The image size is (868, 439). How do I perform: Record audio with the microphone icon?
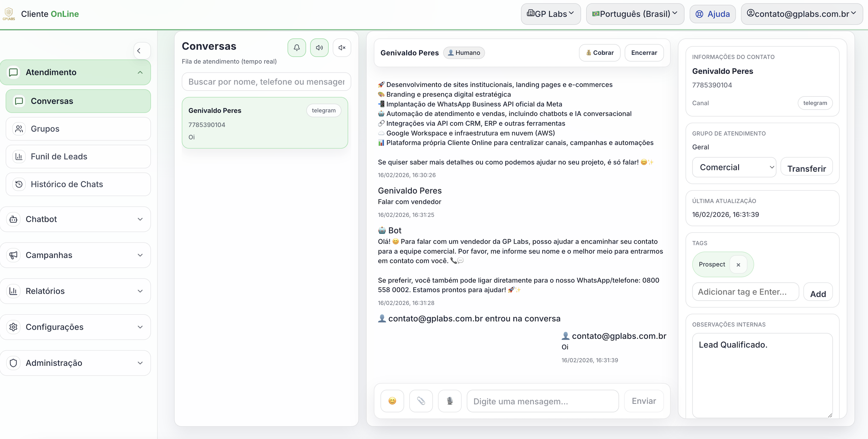pos(450,400)
